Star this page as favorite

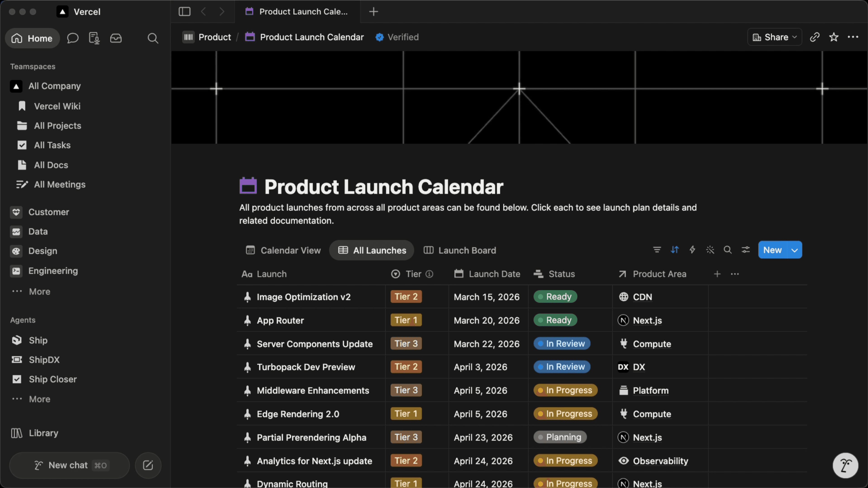click(834, 37)
